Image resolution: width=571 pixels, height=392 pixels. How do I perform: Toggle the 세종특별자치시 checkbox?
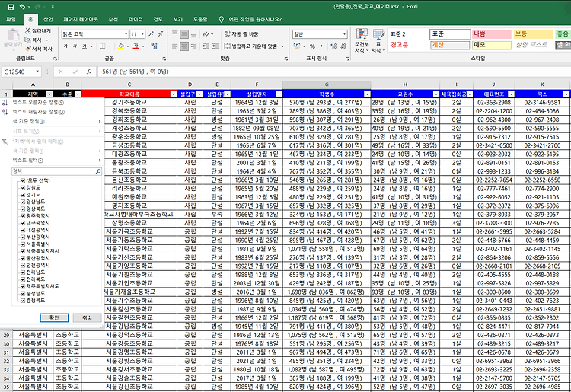pos(23,251)
